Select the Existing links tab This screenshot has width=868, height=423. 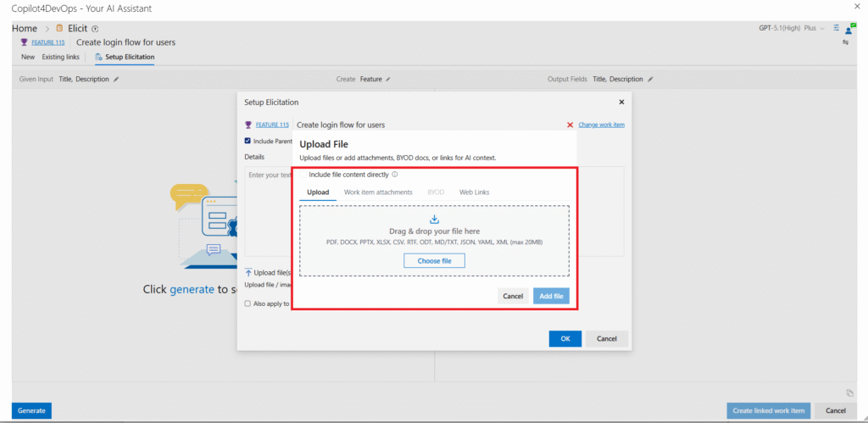click(61, 57)
